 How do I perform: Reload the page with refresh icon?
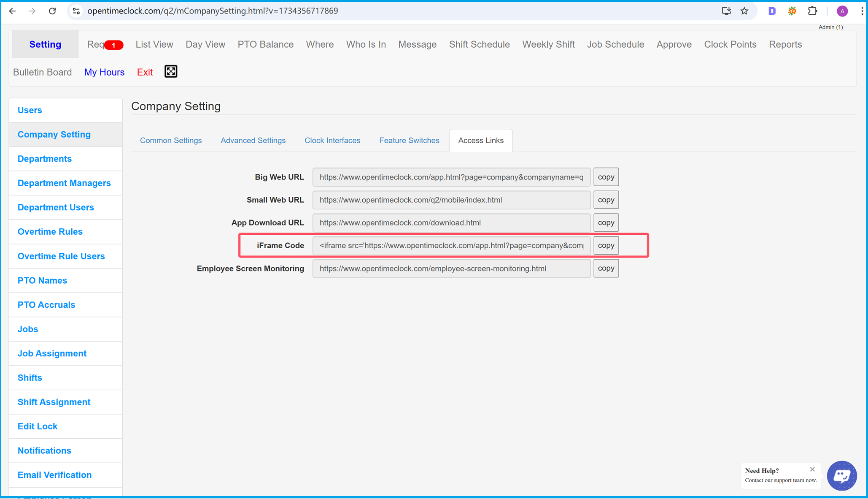coord(52,11)
